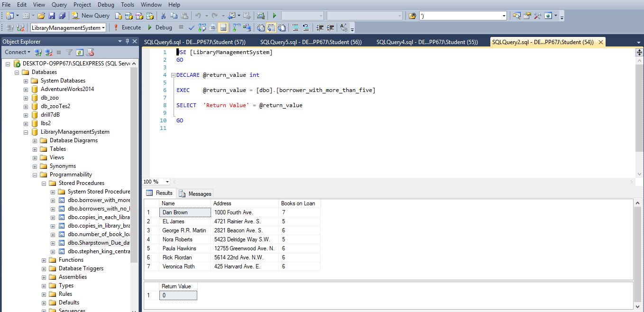The height and width of the screenshot is (312, 644).
Task: Display the Estimated Execution Plan
Action: coord(202,28)
